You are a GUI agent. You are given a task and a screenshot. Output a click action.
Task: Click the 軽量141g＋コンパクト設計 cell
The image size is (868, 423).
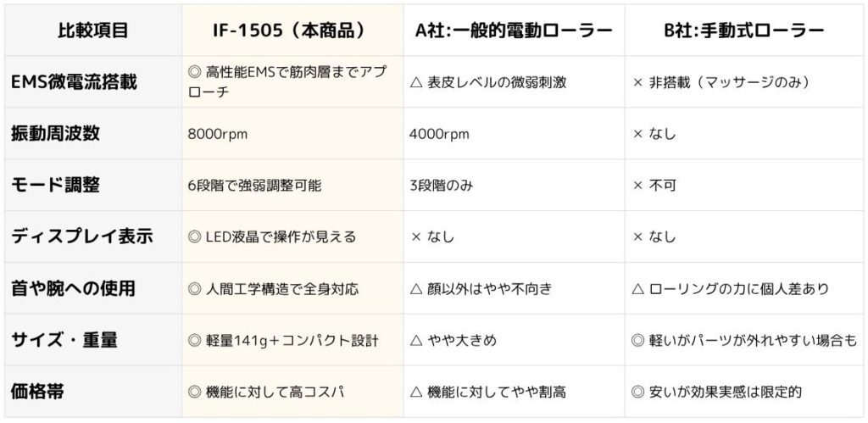(292, 339)
